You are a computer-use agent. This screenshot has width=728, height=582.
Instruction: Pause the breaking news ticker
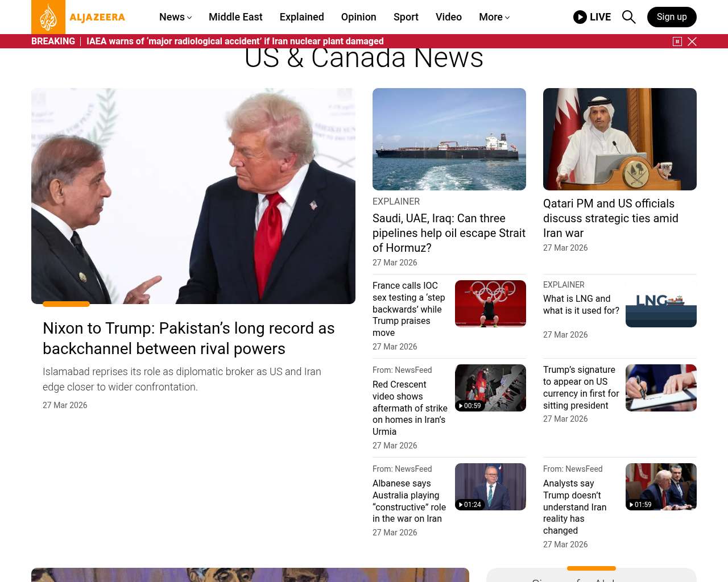[x=677, y=41]
